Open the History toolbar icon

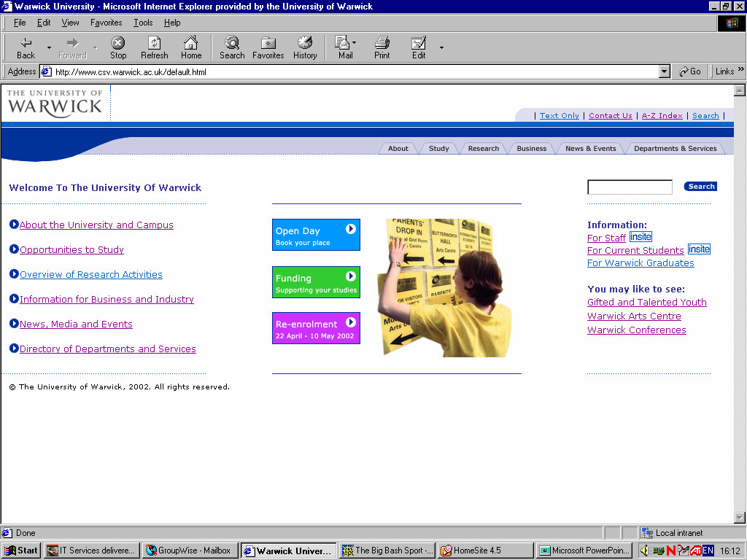point(305,43)
